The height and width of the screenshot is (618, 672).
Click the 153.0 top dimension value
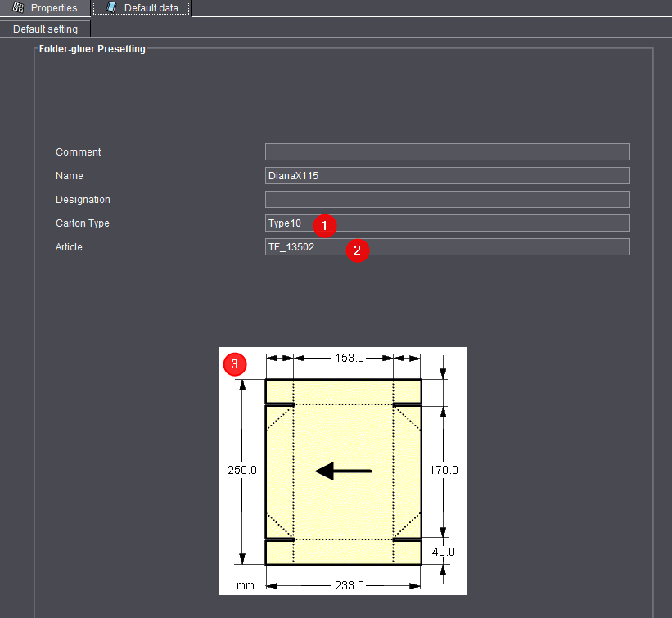(x=344, y=359)
